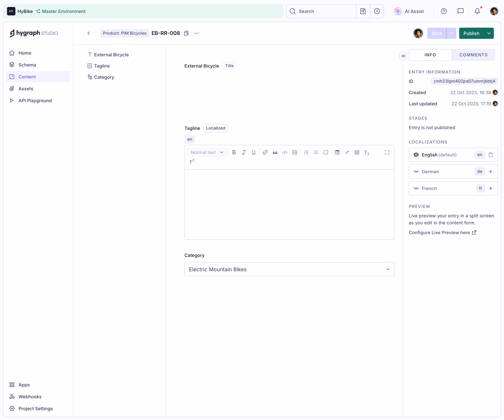This screenshot has height=420, width=504.
Task: Toggle italic formatting in Tagline editor
Action: (244, 152)
